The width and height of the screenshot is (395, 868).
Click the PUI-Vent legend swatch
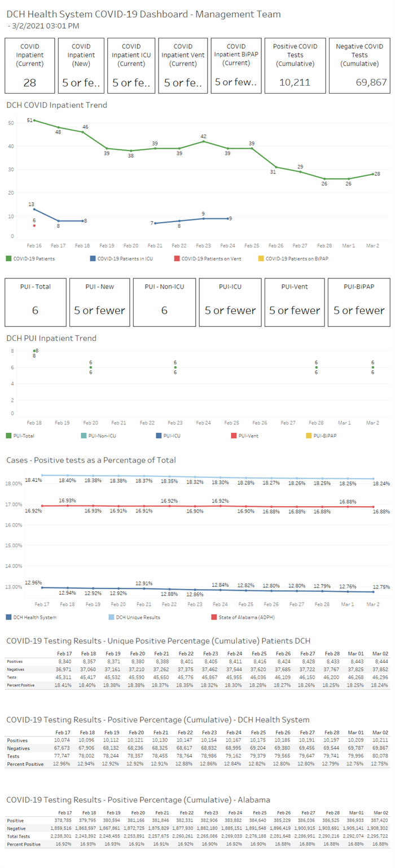pos(234,436)
